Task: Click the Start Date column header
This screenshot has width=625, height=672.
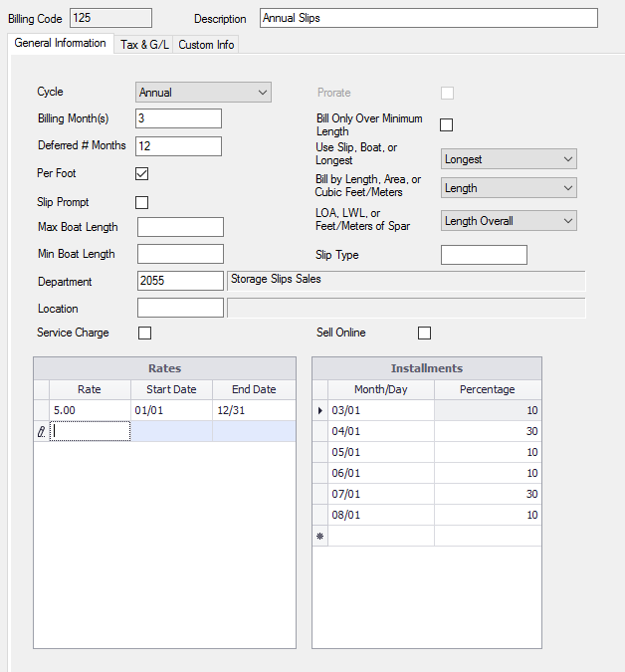Action: tap(171, 389)
